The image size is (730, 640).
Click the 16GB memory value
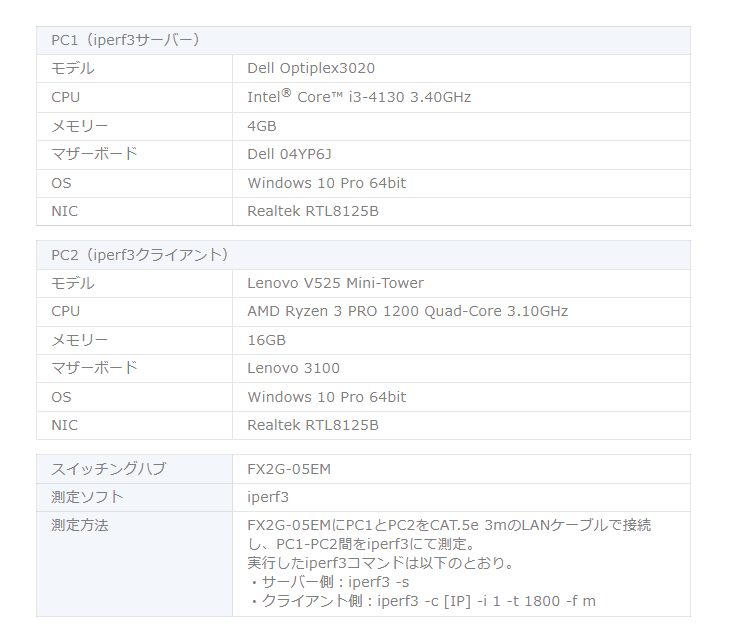[266, 340]
